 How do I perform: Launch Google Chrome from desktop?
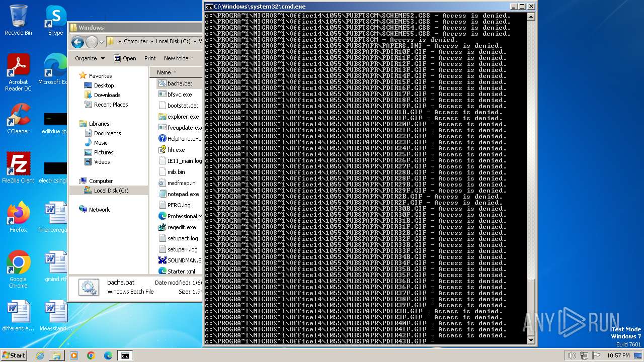[18, 269]
